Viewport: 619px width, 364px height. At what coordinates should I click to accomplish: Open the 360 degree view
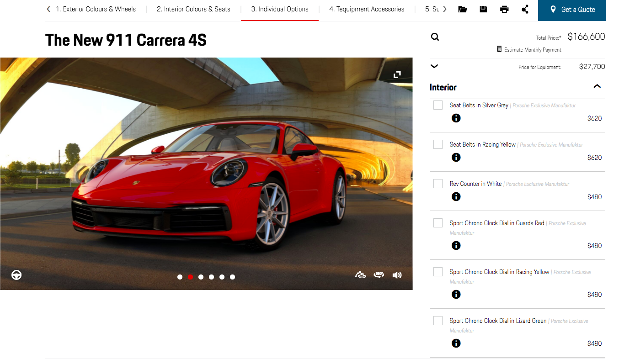(x=379, y=275)
